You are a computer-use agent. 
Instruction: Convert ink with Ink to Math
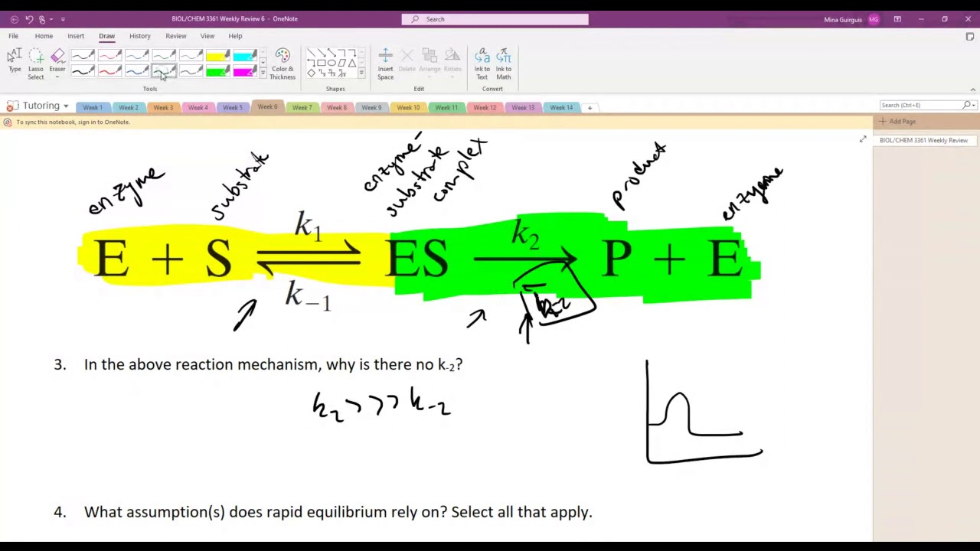pos(503,64)
